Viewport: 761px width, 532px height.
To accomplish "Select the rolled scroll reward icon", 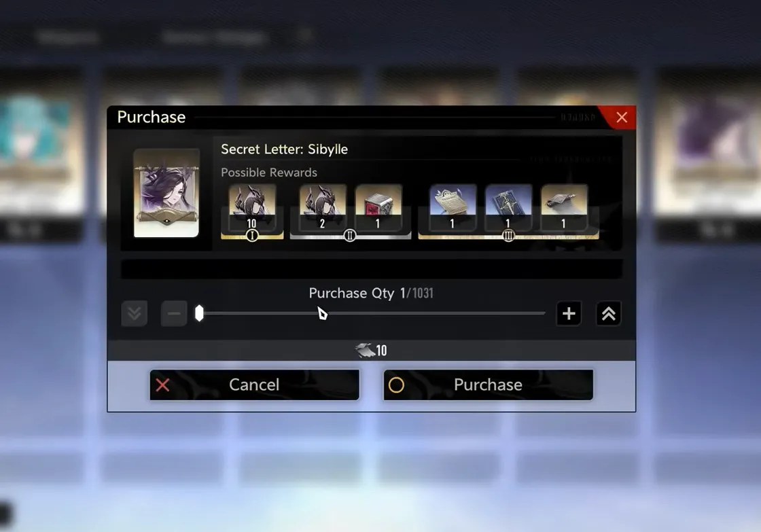I will (x=564, y=207).
